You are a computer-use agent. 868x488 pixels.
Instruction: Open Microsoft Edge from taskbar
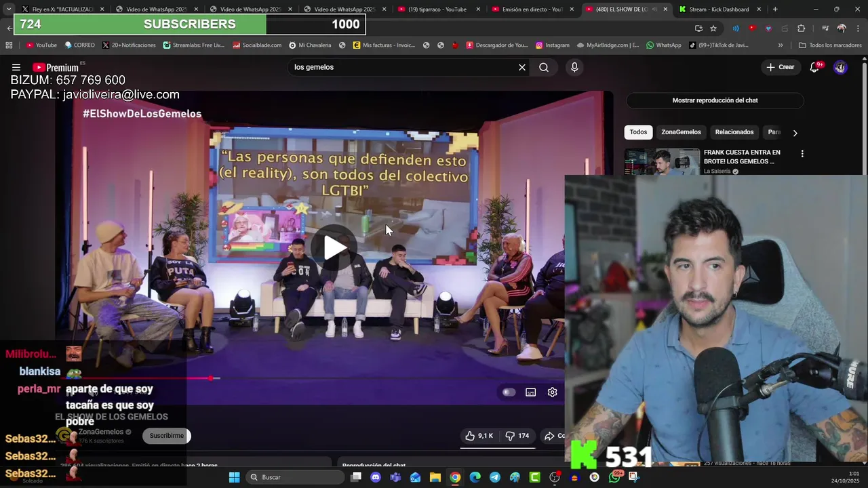475,477
